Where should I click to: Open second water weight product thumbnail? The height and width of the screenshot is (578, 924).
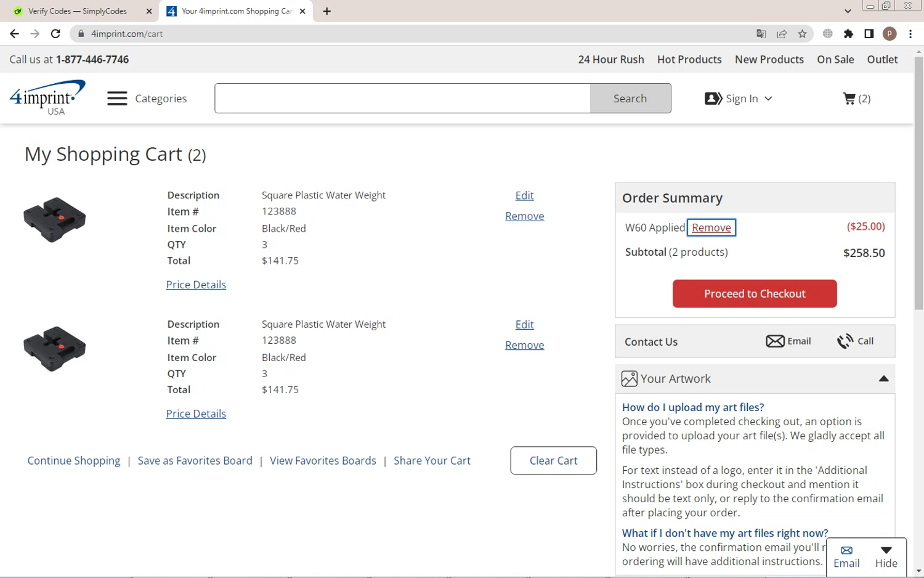pyautogui.click(x=55, y=349)
